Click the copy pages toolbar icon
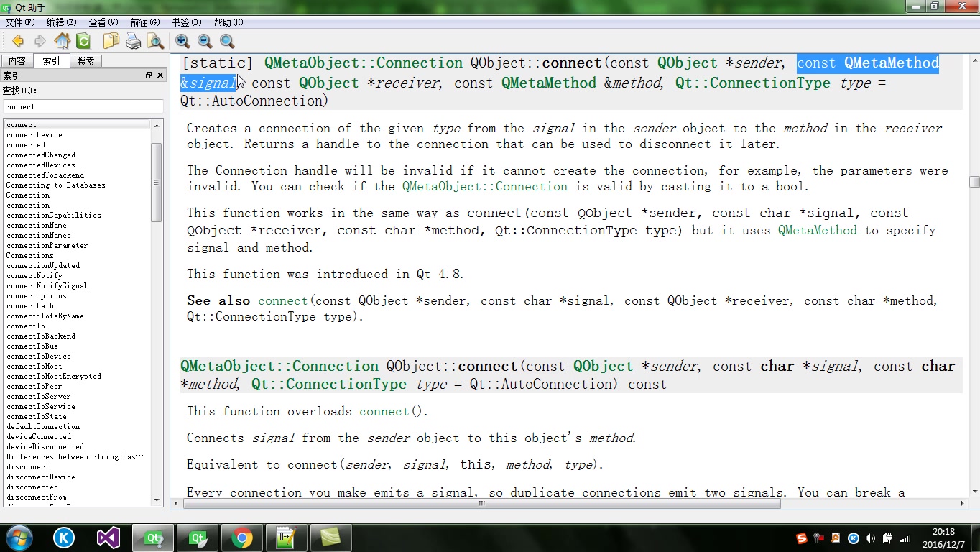 coord(111,41)
